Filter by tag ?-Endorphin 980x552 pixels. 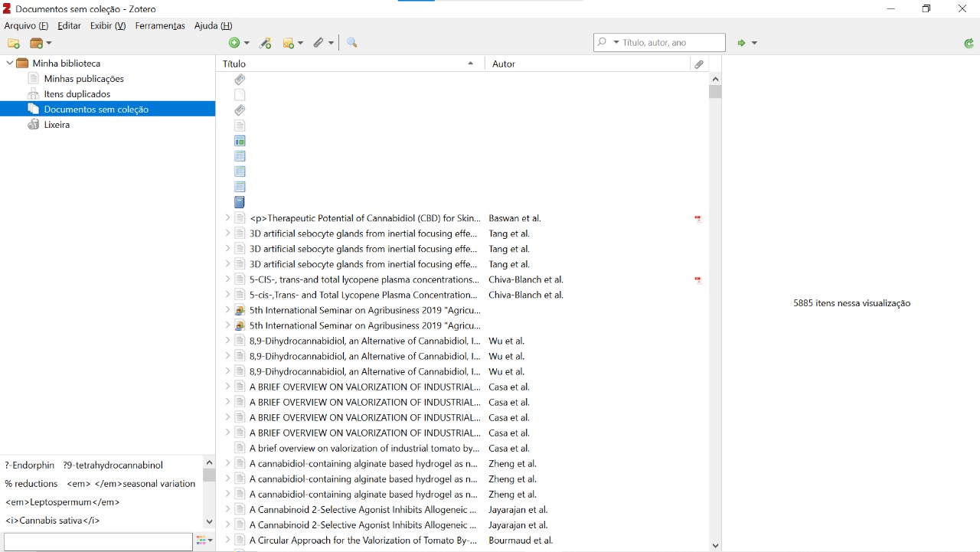(30, 465)
